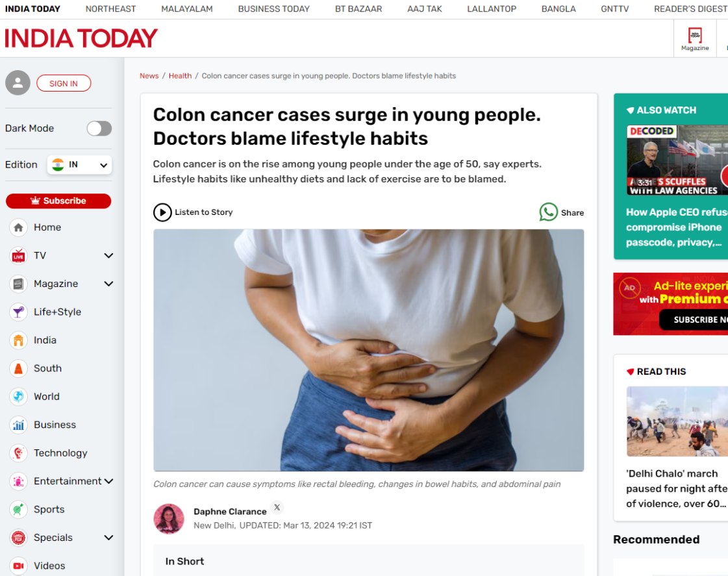Follow Health breadcrumb link
The height and width of the screenshot is (576, 728).
pyautogui.click(x=180, y=76)
